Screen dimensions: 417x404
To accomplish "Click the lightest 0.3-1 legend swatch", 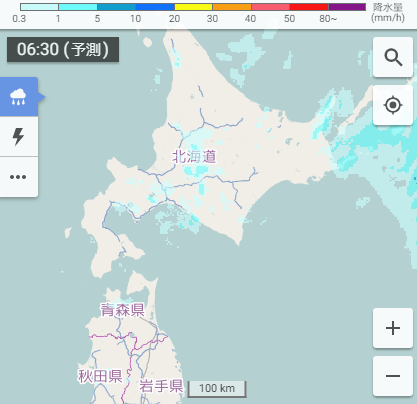I will pos(39,7).
